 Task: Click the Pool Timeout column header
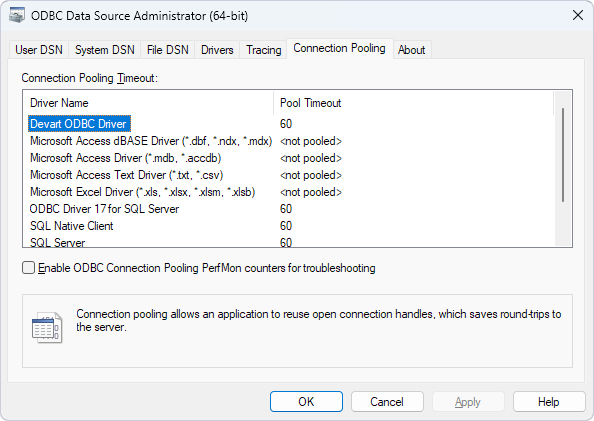[x=413, y=103]
